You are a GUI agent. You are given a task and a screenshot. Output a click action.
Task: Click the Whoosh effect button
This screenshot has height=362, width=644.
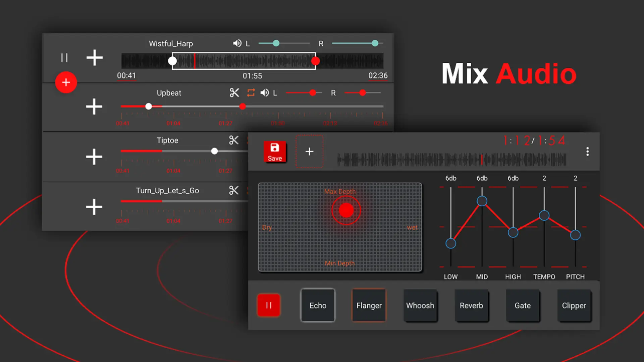click(x=420, y=305)
